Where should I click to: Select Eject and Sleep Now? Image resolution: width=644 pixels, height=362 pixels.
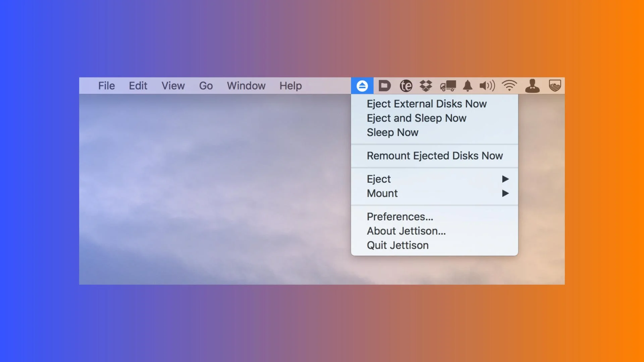tap(417, 118)
